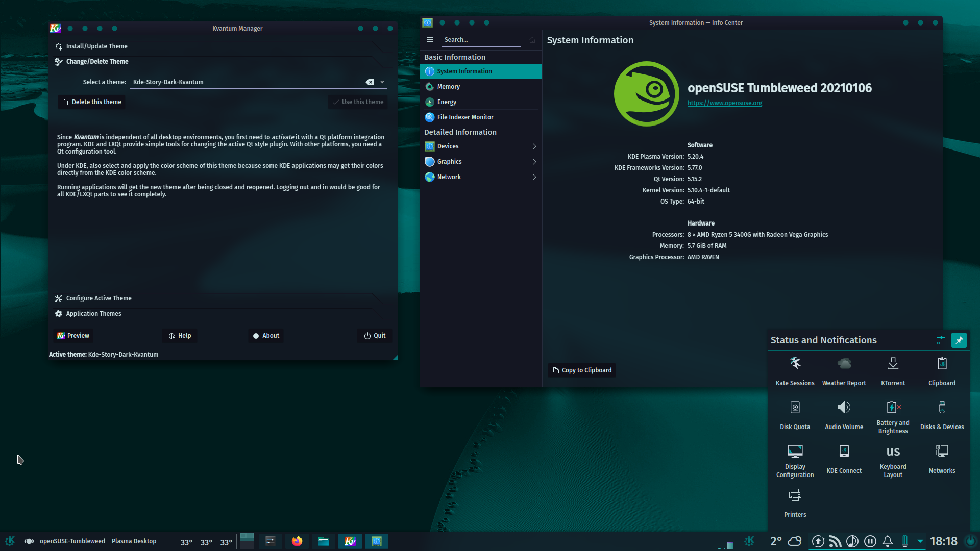Select Change/Delete Theme section
Viewport: 980px width, 551px height.
(223, 62)
